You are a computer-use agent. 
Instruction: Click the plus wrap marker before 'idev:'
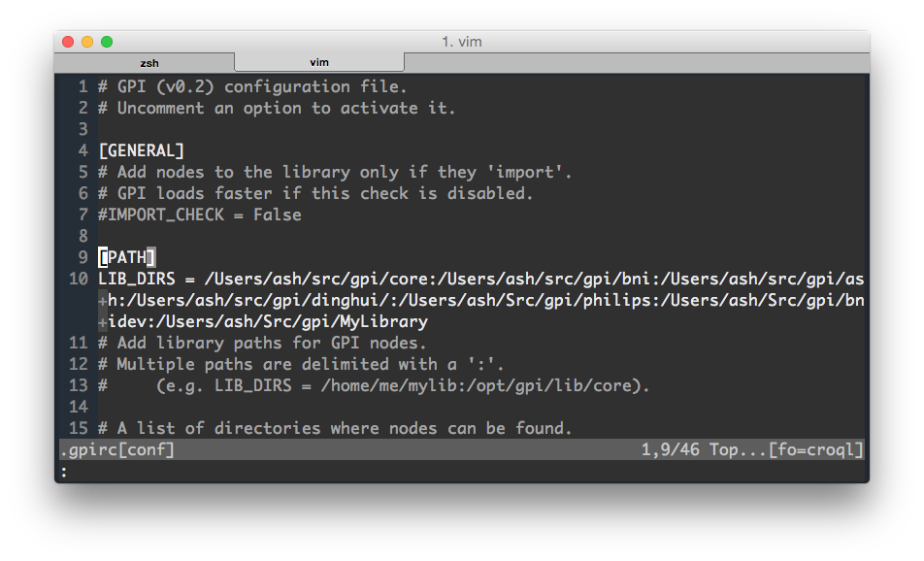[103, 322]
